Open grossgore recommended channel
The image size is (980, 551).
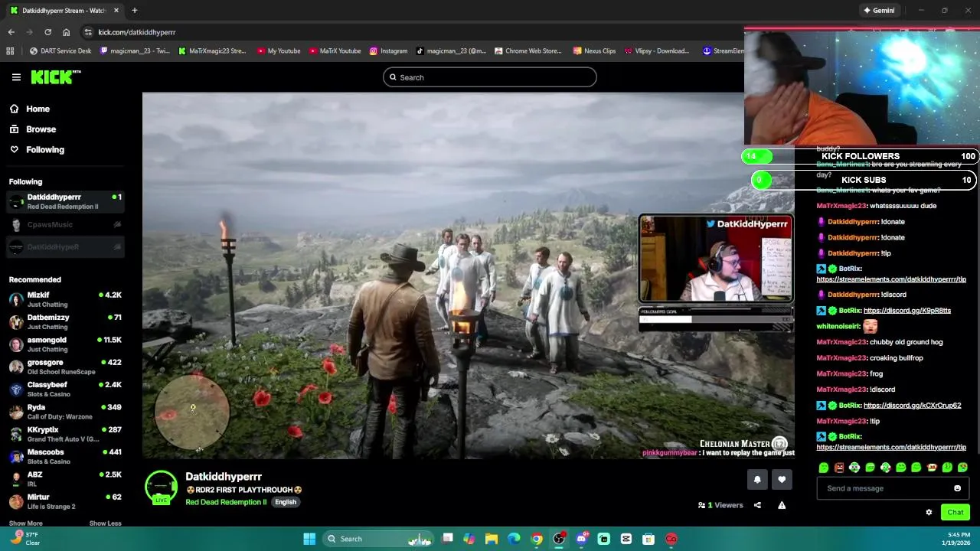point(64,367)
